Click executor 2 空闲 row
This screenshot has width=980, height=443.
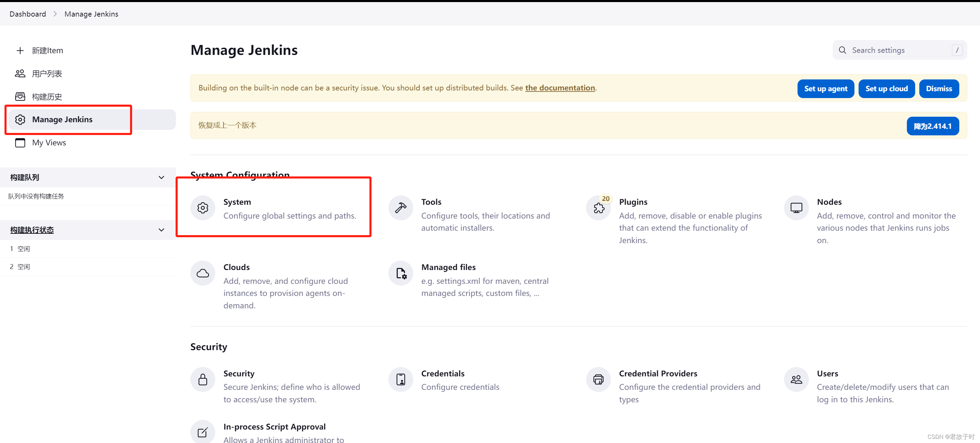88,267
